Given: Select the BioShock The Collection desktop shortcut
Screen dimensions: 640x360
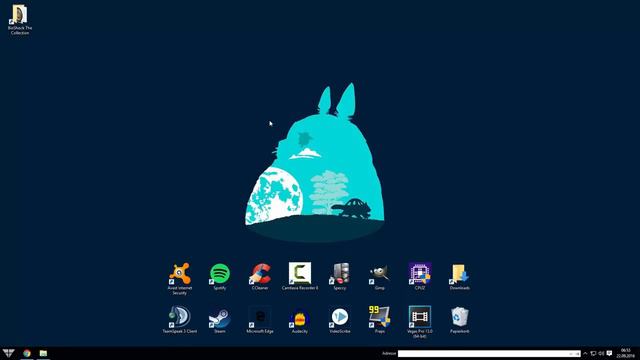Looking at the screenshot, I should [x=20, y=19].
